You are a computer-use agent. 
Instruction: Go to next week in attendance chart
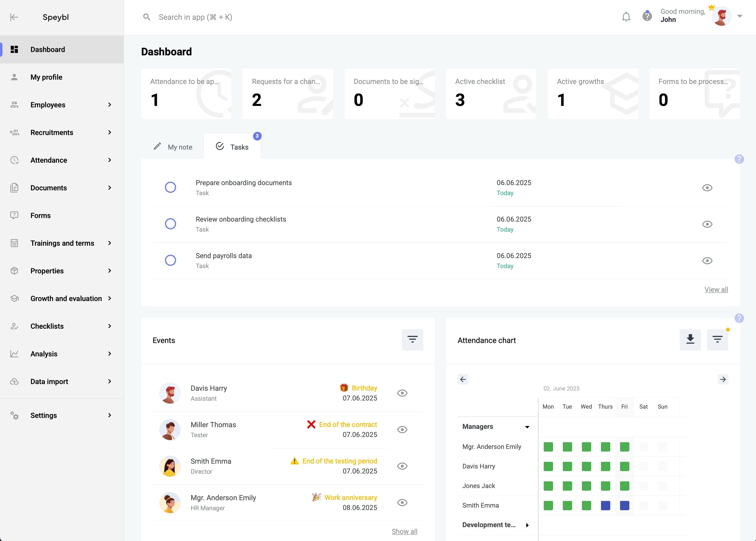pyautogui.click(x=722, y=379)
